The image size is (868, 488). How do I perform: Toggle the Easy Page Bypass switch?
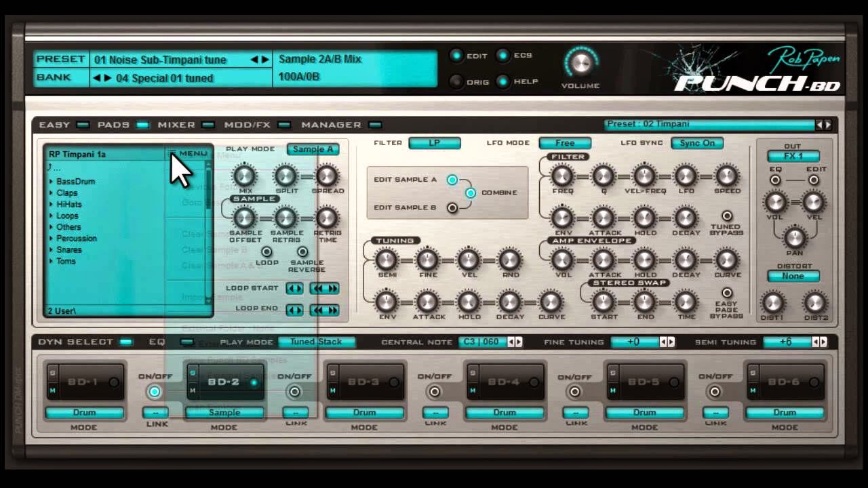726,293
